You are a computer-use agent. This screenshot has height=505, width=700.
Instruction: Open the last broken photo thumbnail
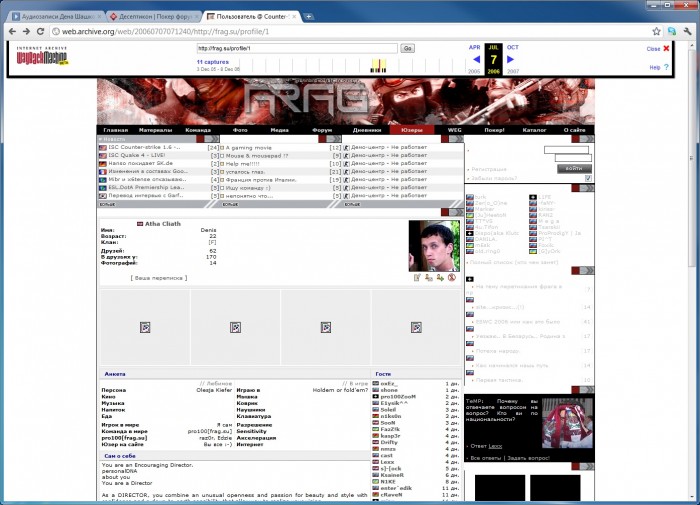[x=416, y=327]
